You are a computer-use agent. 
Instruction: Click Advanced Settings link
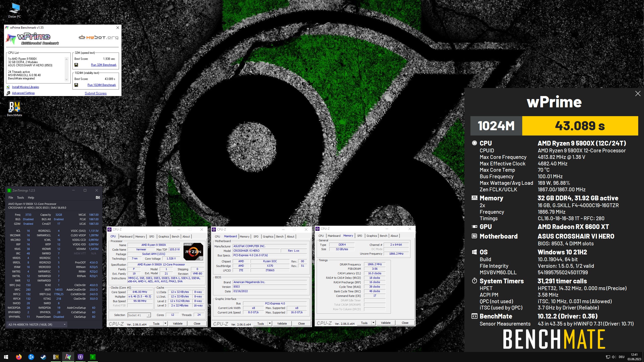pyautogui.click(x=23, y=93)
